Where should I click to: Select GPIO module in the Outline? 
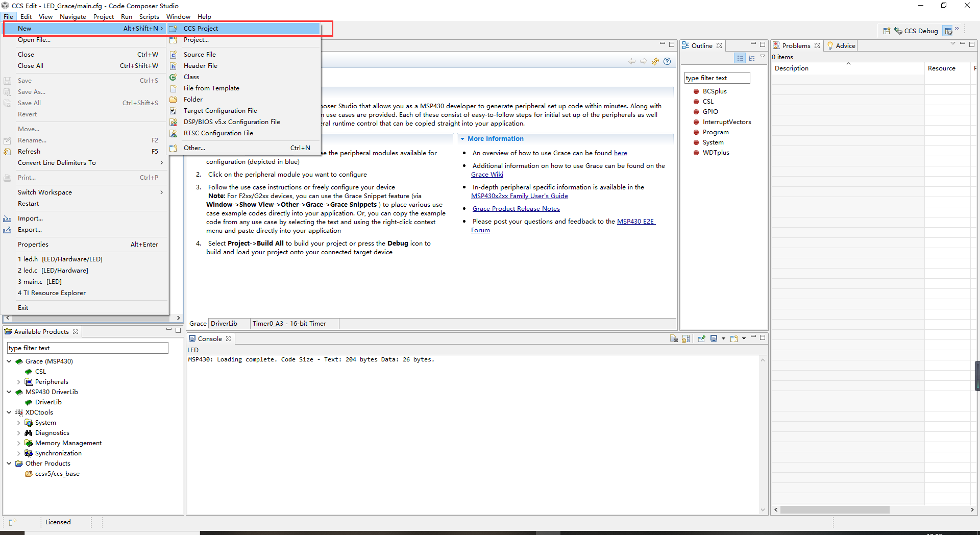pos(710,112)
